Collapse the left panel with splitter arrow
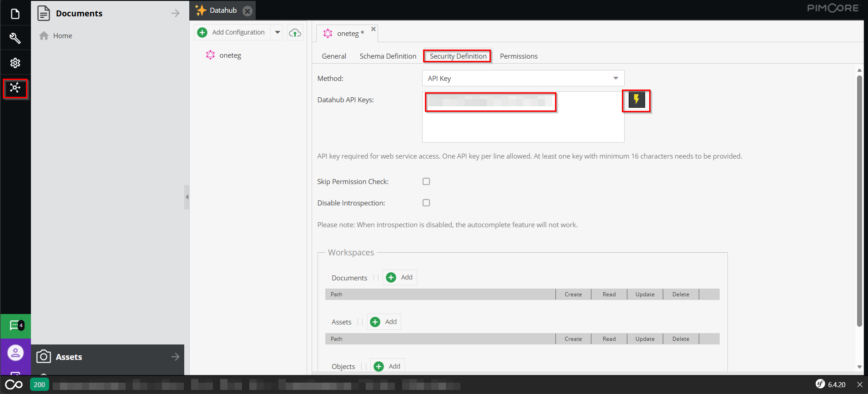This screenshot has width=868, height=394. tap(187, 197)
